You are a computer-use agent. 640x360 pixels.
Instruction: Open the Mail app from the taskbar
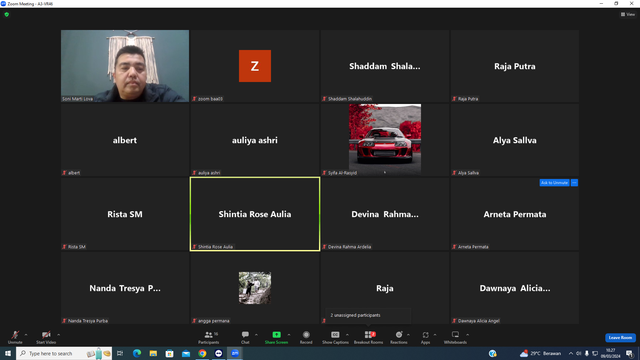coord(186,353)
